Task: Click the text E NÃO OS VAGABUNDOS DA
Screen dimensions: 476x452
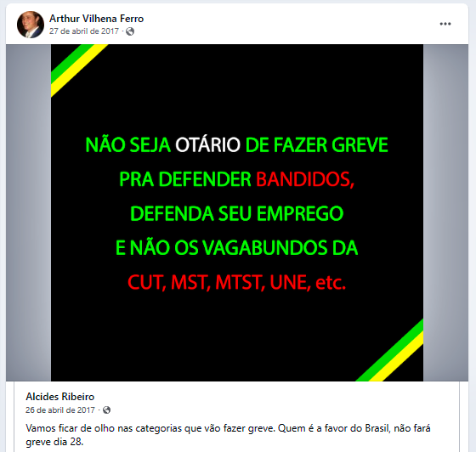Action: pos(237,248)
